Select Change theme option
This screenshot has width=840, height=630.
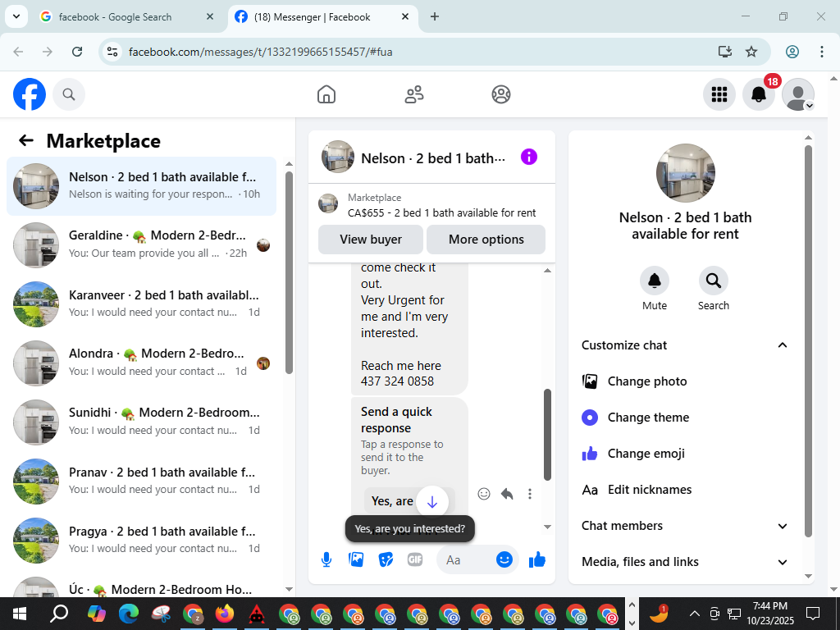tap(685, 418)
